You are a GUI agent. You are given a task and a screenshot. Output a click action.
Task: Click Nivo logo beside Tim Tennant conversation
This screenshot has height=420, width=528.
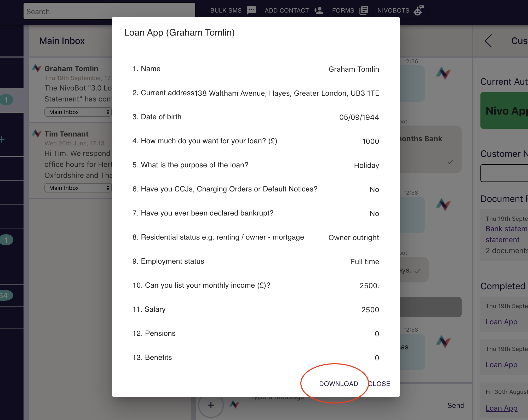click(x=37, y=134)
